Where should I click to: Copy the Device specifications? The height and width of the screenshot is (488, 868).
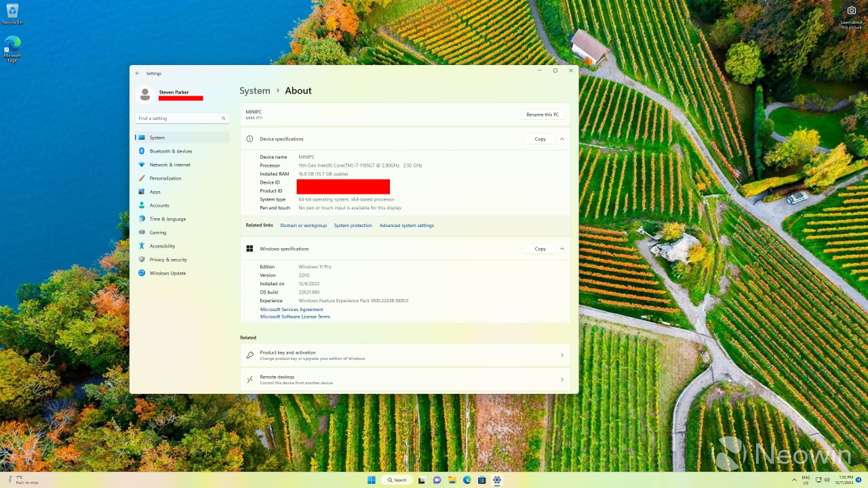[x=540, y=139]
